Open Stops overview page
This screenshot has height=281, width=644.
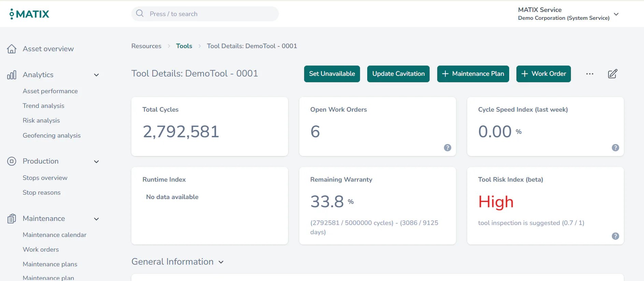(45, 178)
